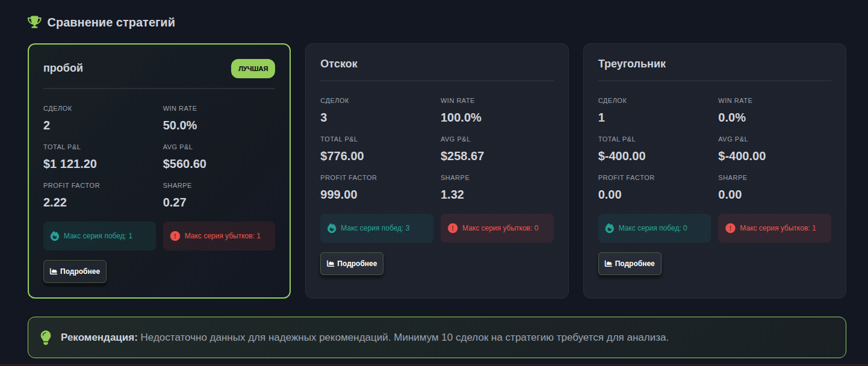This screenshot has width=868, height=366.
Task: Open Подробнее for the пробой strategy
Action: click(75, 271)
